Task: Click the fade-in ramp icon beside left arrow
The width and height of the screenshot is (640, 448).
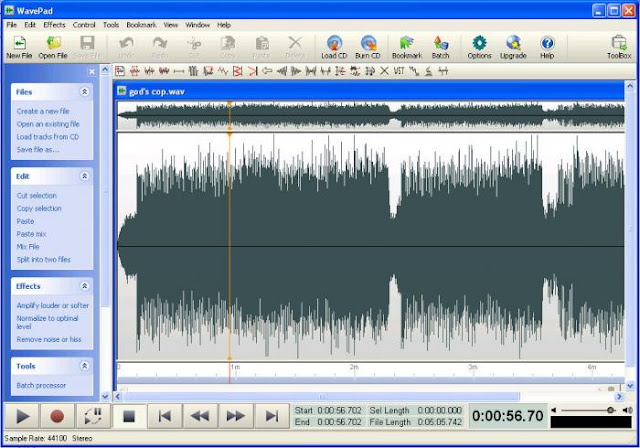Action: click(282, 71)
